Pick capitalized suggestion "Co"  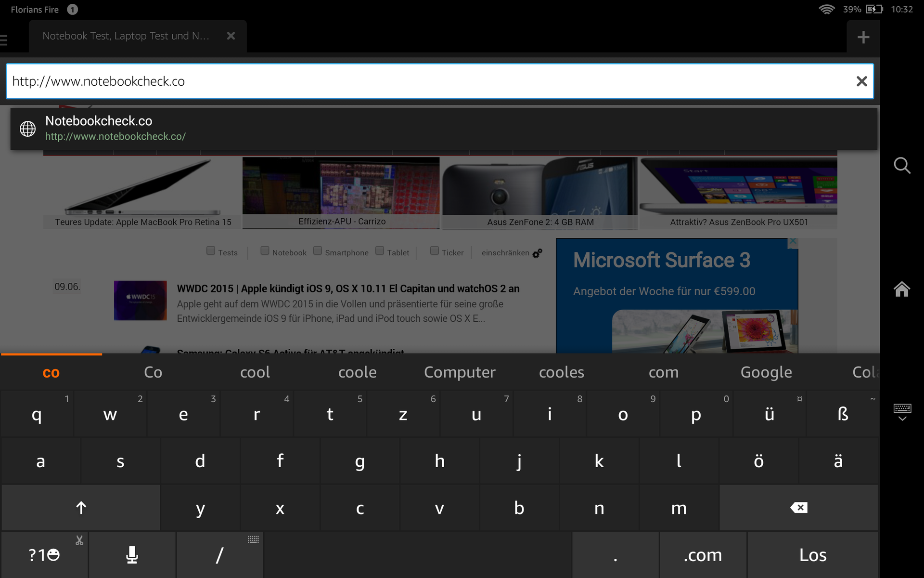point(153,372)
